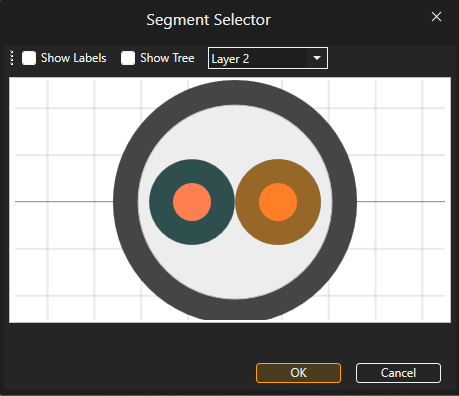Click the toolbar grip handle dots

pyautogui.click(x=12, y=58)
